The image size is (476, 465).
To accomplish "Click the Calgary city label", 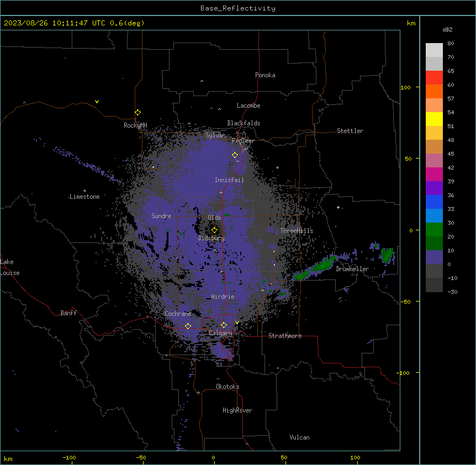I will pyautogui.click(x=220, y=333).
